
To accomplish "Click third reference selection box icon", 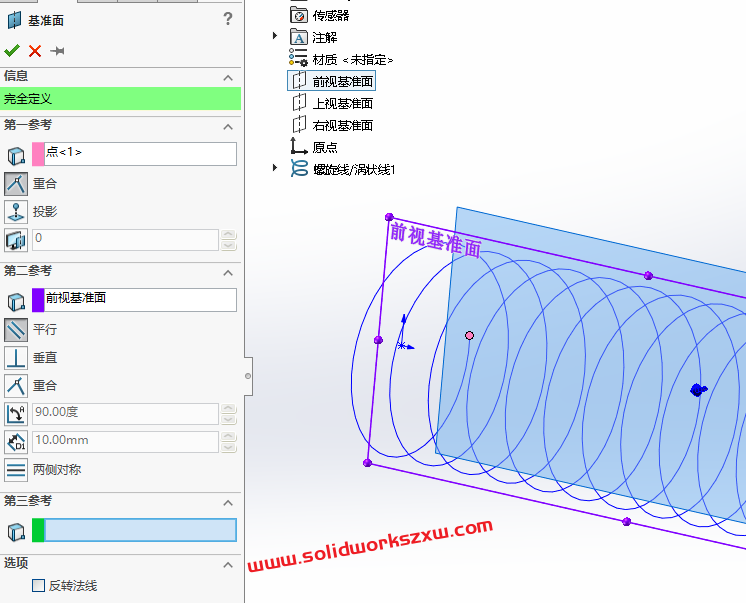I will tap(16, 532).
